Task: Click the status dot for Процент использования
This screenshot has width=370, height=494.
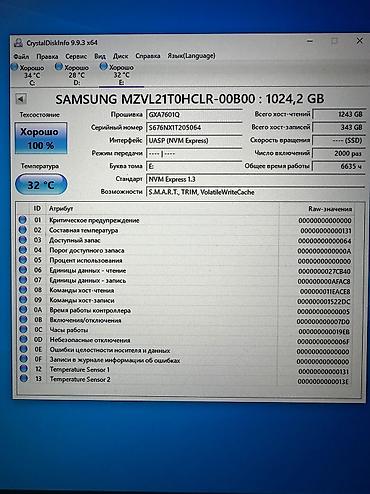Action: coord(23,260)
